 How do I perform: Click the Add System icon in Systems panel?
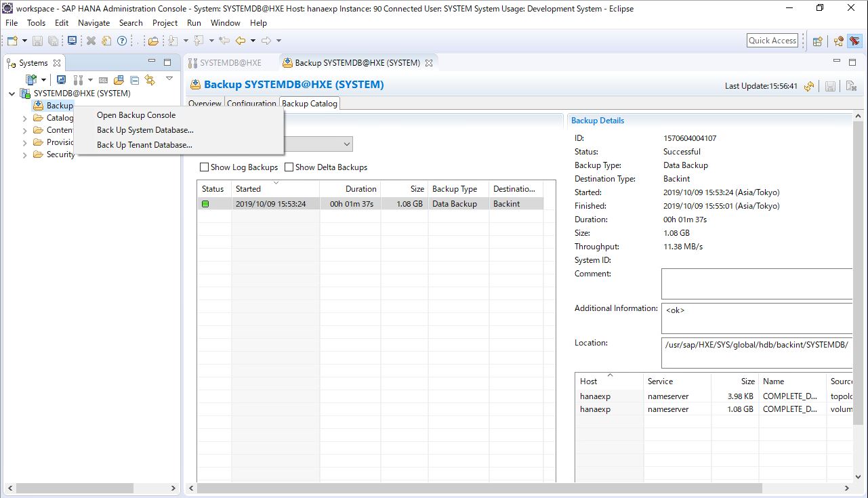(31, 80)
